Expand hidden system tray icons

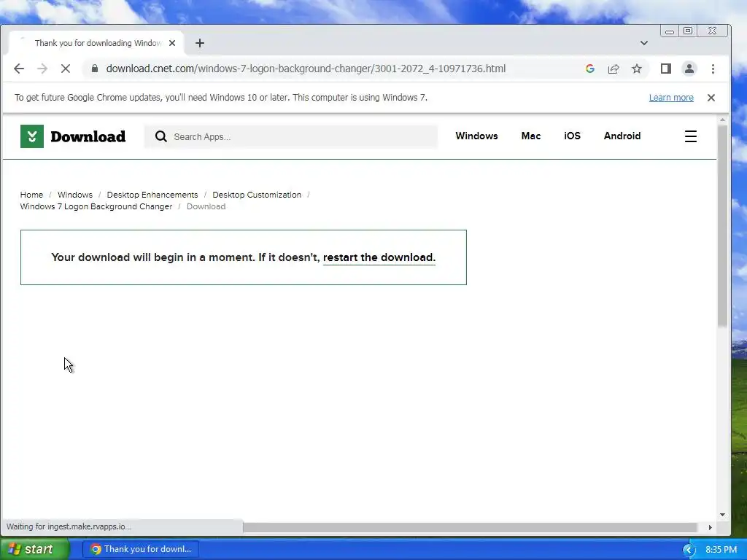(689, 550)
